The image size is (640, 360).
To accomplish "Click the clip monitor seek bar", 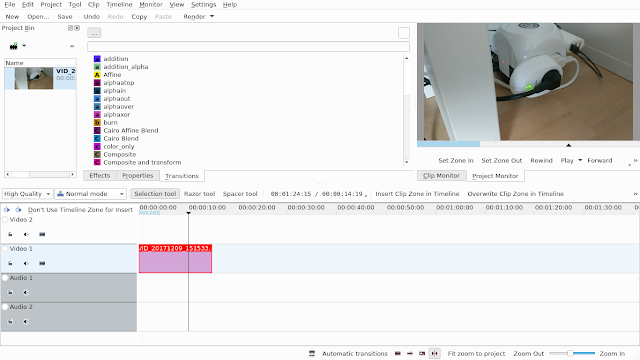I will (x=528, y=144).
